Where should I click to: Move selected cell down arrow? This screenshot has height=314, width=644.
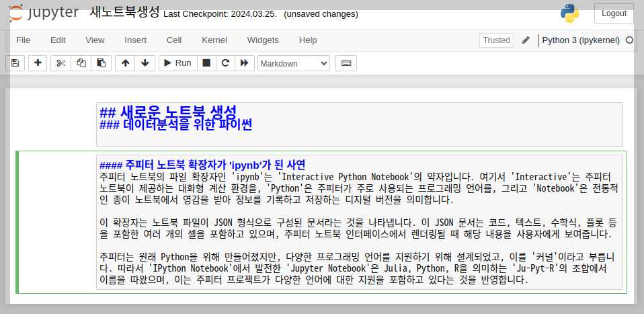tap(145, 63)
